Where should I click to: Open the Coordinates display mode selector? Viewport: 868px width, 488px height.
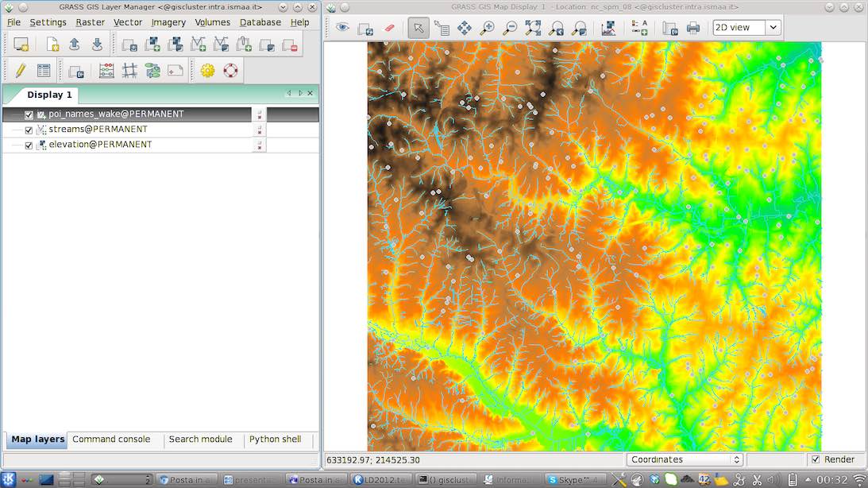[684, 459]
